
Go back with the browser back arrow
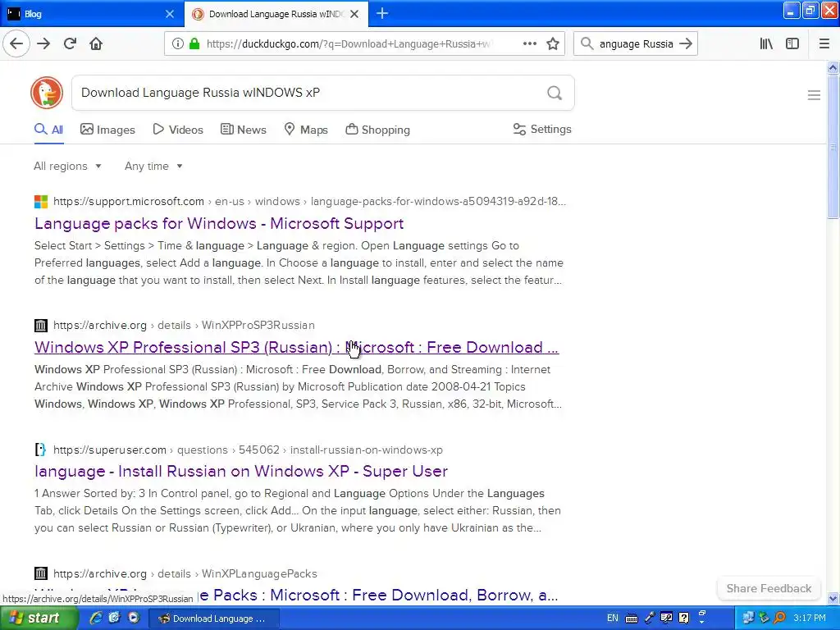click(16, 43)
